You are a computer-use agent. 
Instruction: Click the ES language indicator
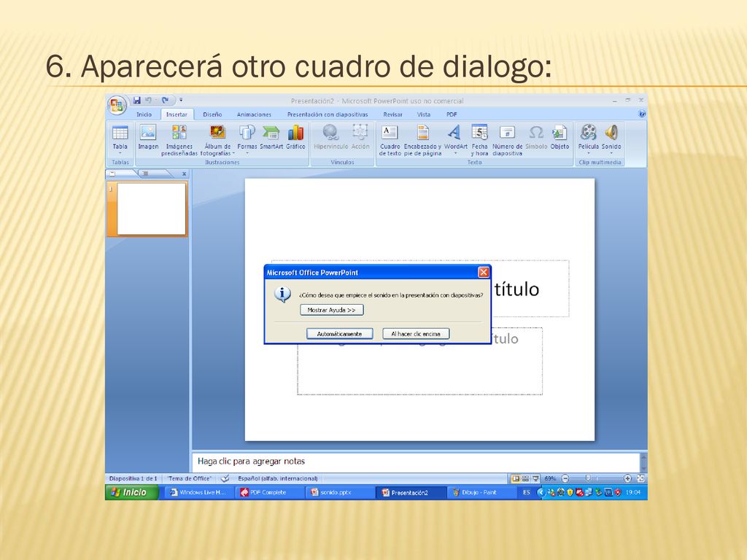tap(526, 492)
